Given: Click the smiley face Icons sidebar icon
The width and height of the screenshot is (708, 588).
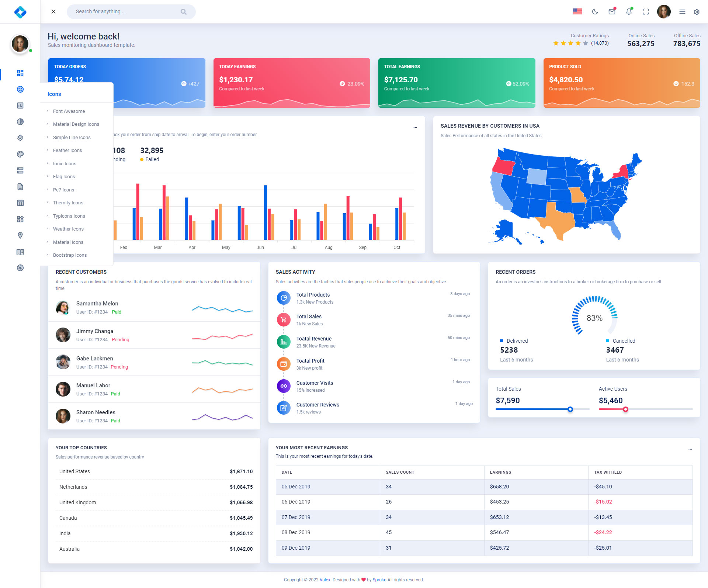Looking at the screenshot, I should coord(20,89).
